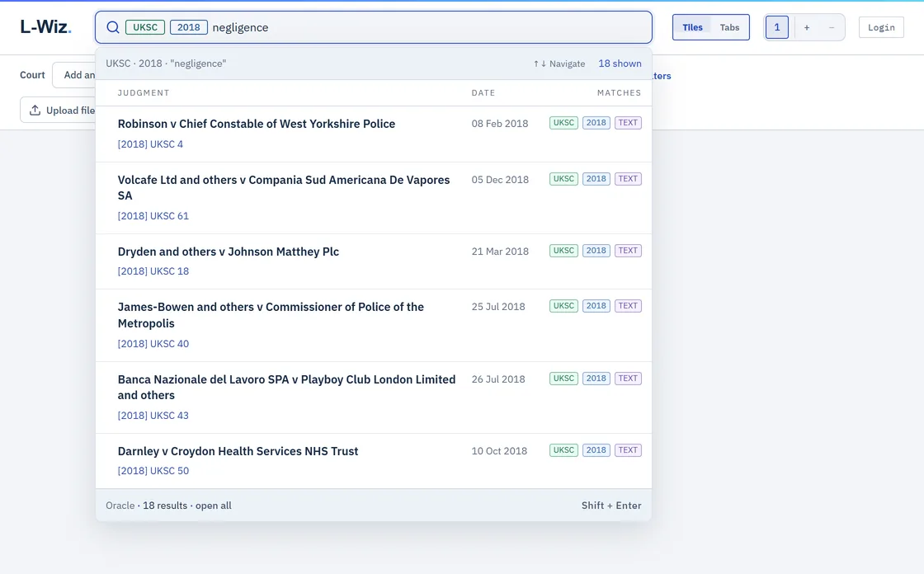Screen dimensions: 924x574
Task: Open James-Bowen v Commissioner of Police judgment
Action: click(x=271, y=315)
